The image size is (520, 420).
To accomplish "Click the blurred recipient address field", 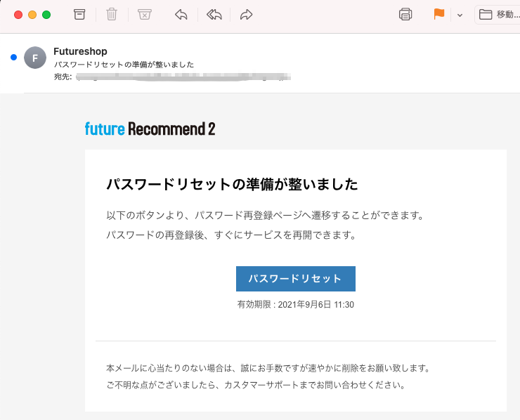I will tap(183, 77).
